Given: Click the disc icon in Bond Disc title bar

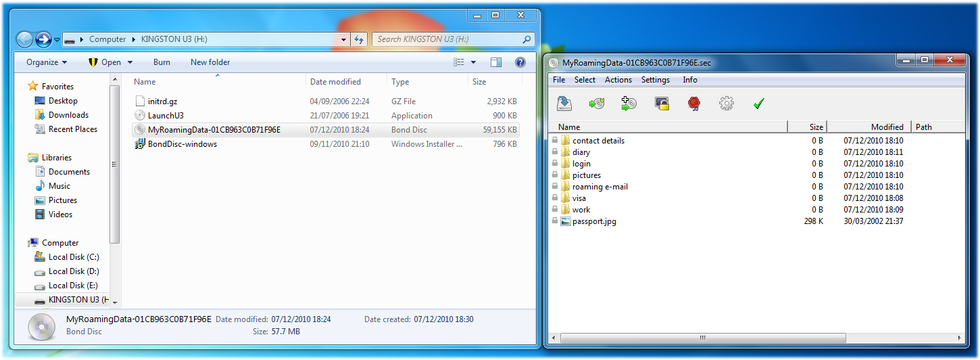Looking at the screenshot, I should point(554,63).
